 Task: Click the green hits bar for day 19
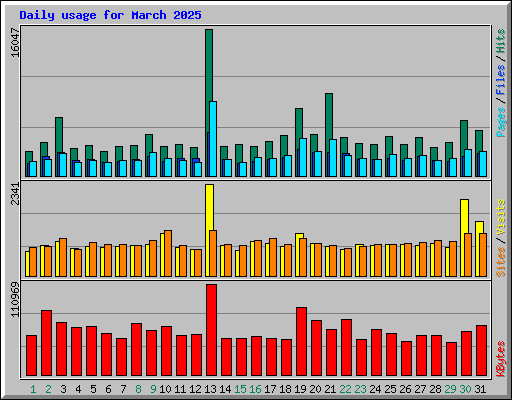(x=299, y=123)
